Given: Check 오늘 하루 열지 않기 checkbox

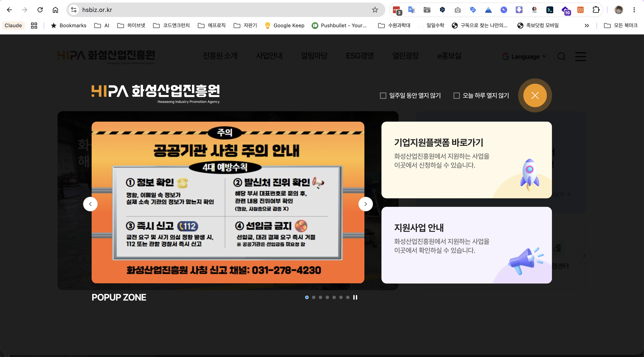Looking at the screenshot, I should 456,95.
